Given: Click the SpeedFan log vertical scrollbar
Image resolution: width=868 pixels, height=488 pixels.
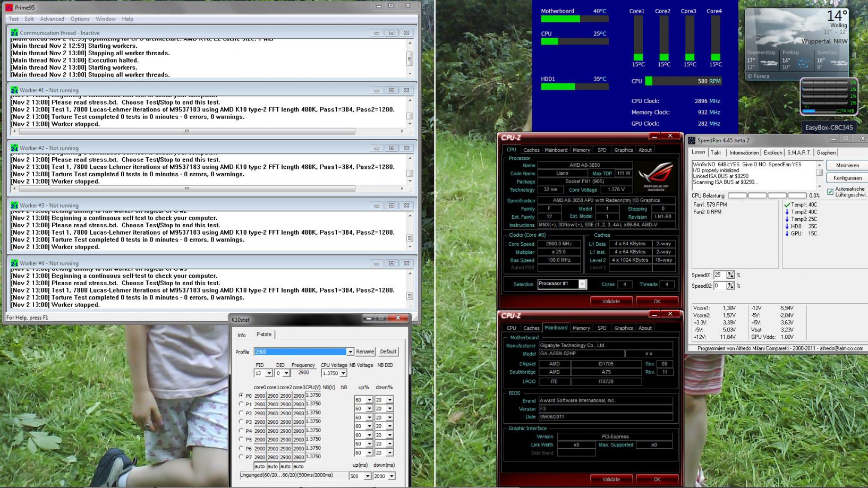Looking at the screenshot, I should coord(819,176).
